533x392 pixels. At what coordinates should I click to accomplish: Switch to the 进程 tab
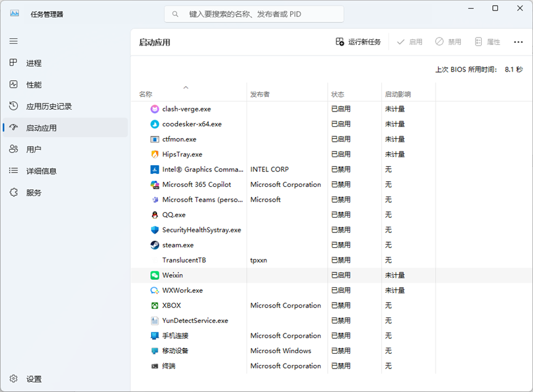click(x=65, y=63)
